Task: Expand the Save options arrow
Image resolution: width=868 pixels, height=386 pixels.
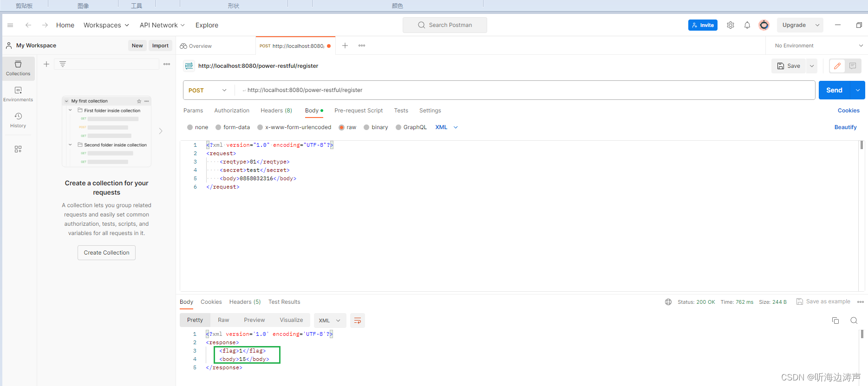Action: coord(812,66)
